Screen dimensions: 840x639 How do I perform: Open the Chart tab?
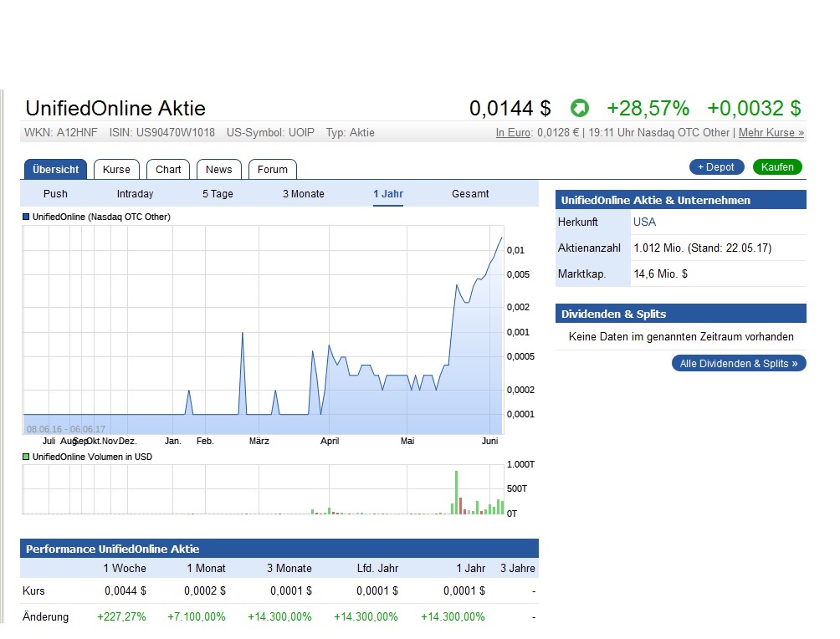point(168,169)
